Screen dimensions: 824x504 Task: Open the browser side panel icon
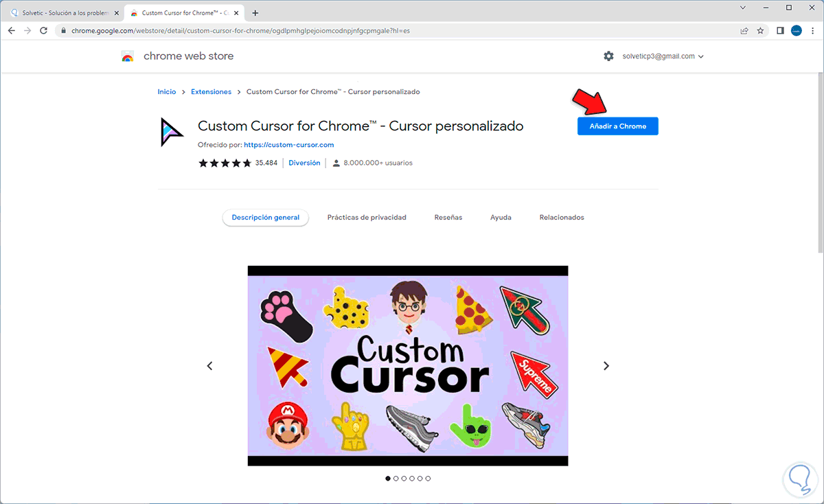780,31
